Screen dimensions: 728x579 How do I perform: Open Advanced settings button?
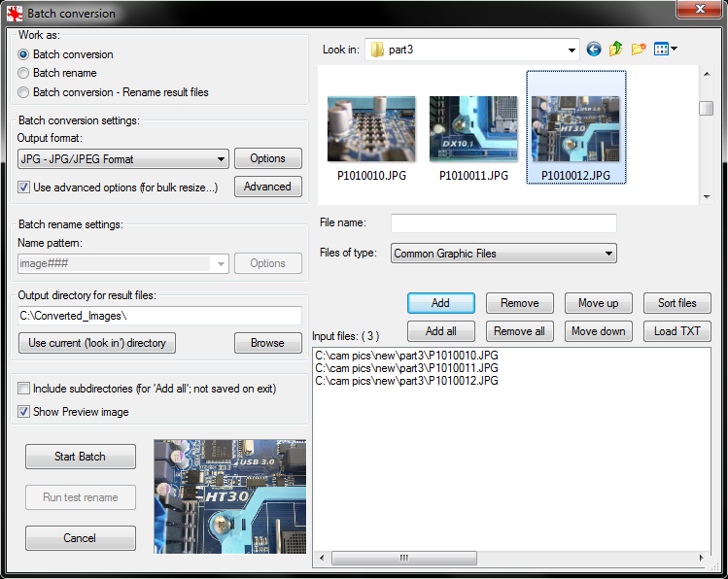[x=267, y=187]
